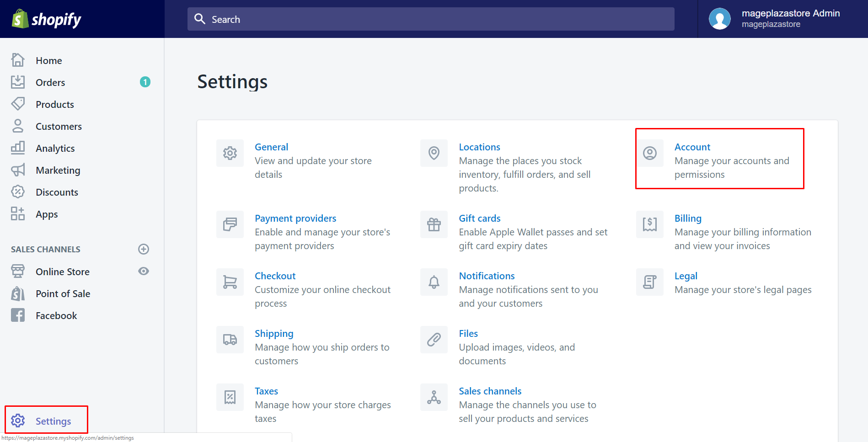This screenshot has width=868, height=442.
Task: Click the Orders badge showing 1
Action: click(x=145, y=82)
